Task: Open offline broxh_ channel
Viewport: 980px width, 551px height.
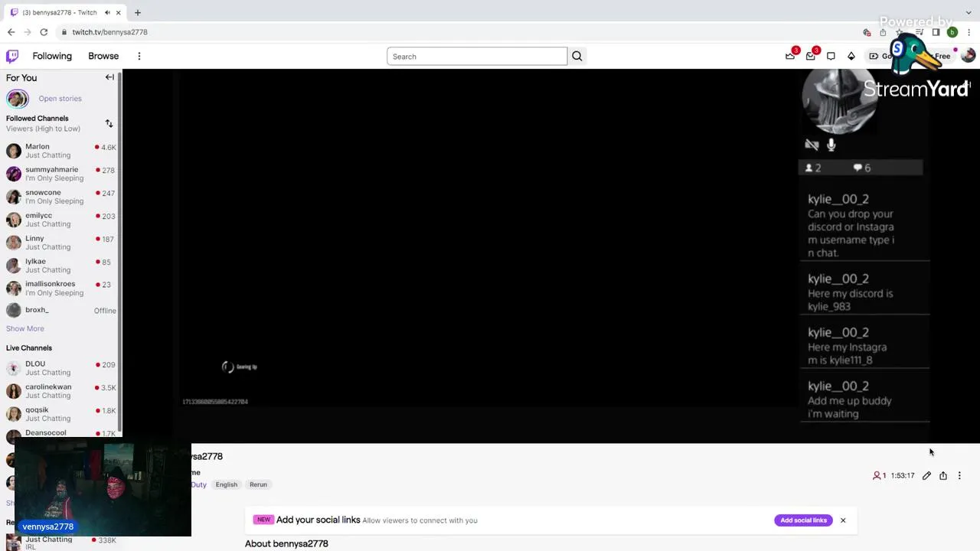Action: [x=61, y=310]
